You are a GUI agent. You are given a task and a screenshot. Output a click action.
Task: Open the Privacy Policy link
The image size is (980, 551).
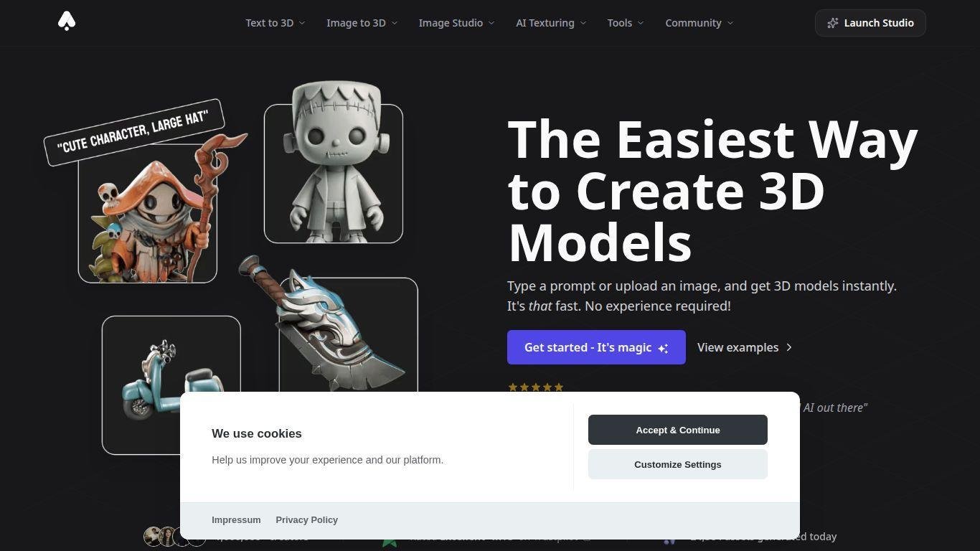tap(306, 519)
